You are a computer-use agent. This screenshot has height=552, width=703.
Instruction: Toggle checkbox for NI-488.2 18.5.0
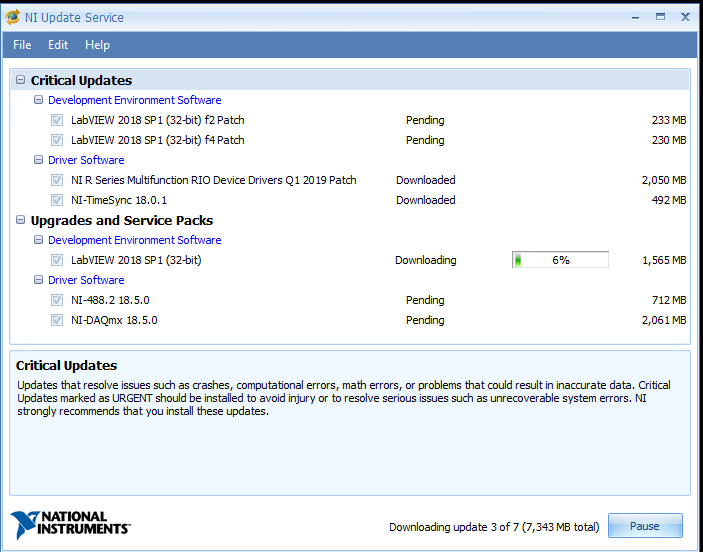pyautogui.click(x=57, y=300)
